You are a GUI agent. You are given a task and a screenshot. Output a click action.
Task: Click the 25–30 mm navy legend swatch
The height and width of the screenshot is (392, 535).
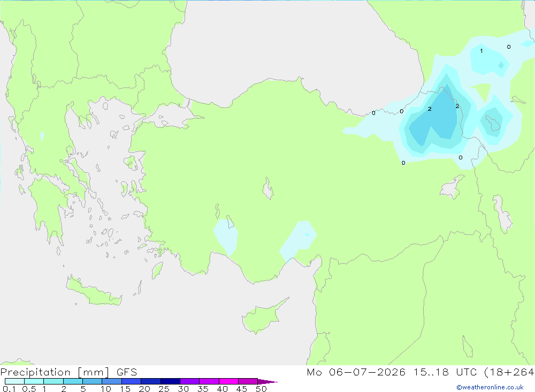(x=170, y=381)
